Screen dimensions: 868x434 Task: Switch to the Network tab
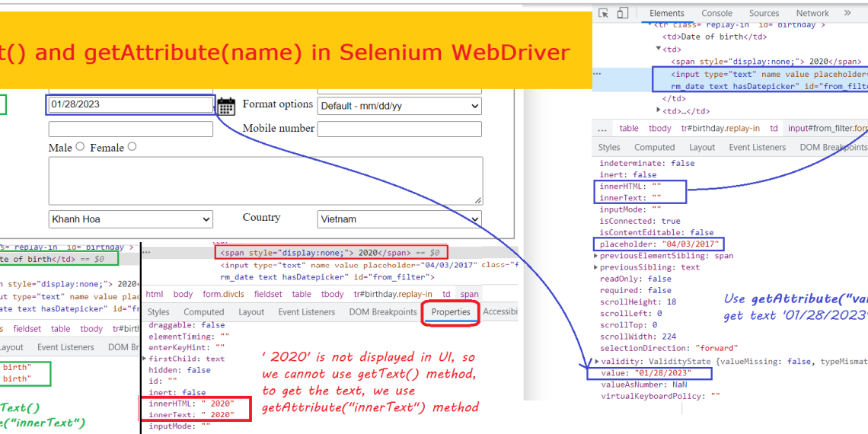tap(812, 13)
